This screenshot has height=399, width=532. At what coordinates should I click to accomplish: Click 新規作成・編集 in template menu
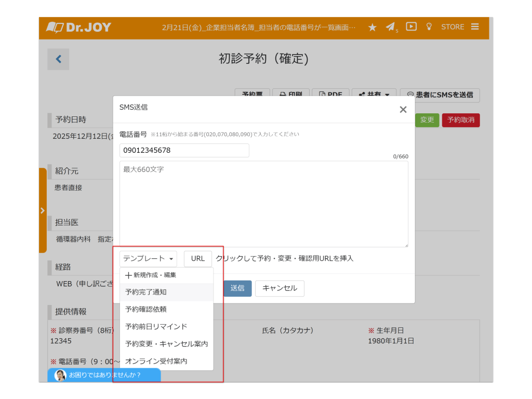(151, 275)
